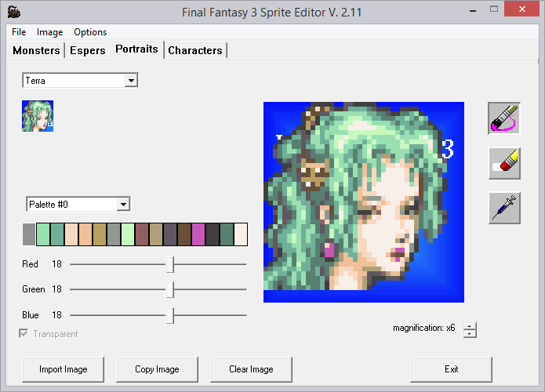
Task: Click the Clear Image button
Action: click(251, 369)
